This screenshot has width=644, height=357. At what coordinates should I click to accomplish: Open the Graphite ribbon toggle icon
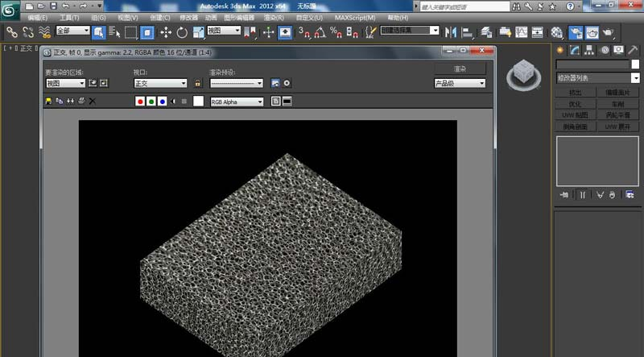[505, 32]
